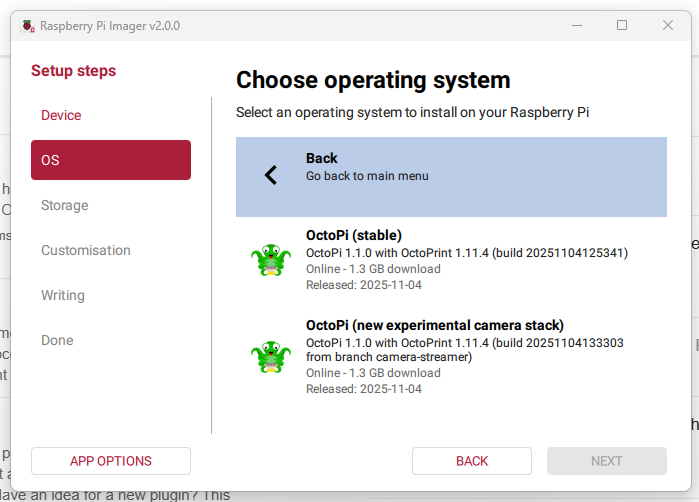Switch to the Customisation step
This screenshot has height=502, width=699.
85,250
